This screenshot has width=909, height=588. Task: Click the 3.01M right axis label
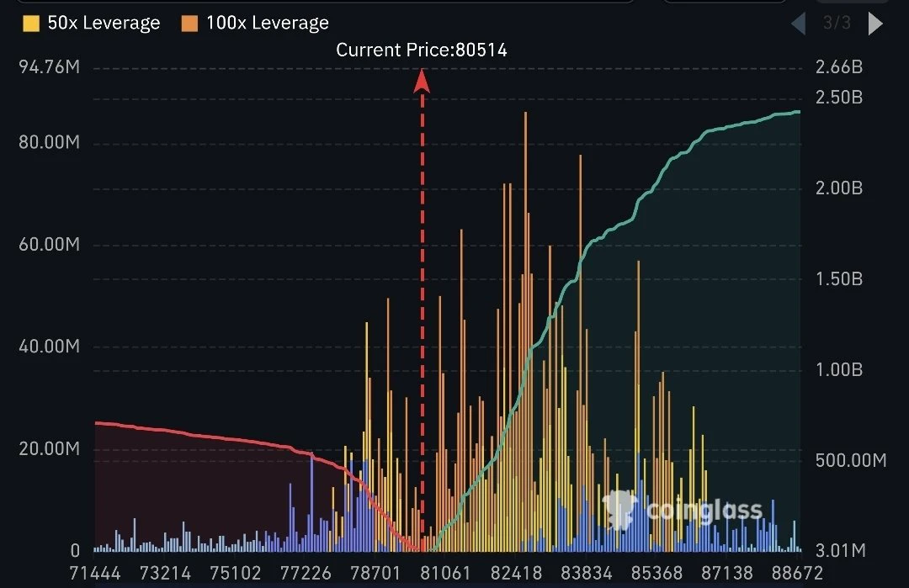[x=841, y=550]
